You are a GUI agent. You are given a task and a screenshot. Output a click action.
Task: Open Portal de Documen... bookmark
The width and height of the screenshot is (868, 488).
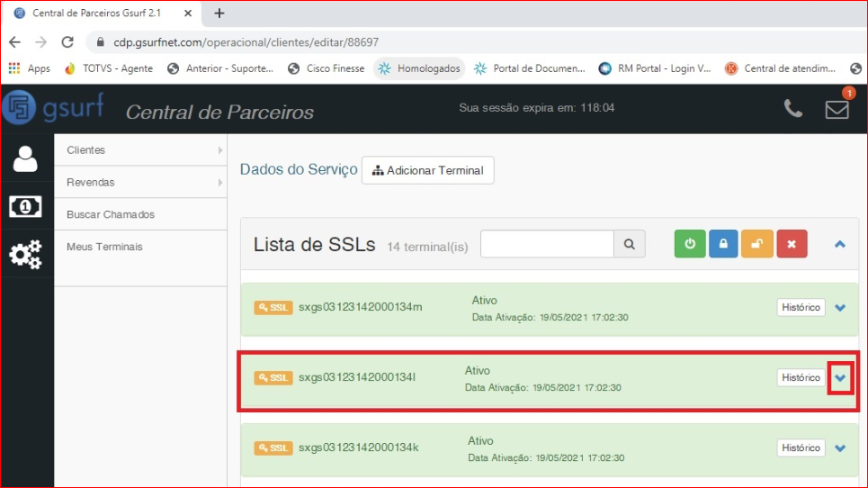[x=531, y=68]
